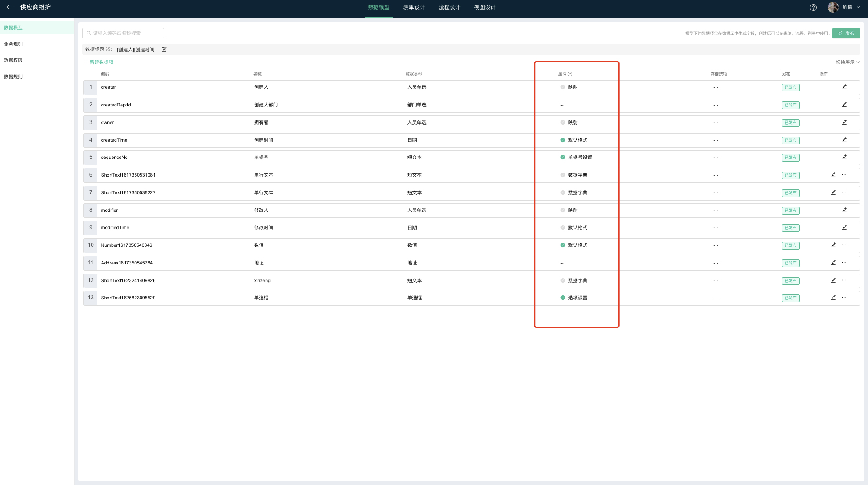Open the help question mark icon

(x=813, y=7)
